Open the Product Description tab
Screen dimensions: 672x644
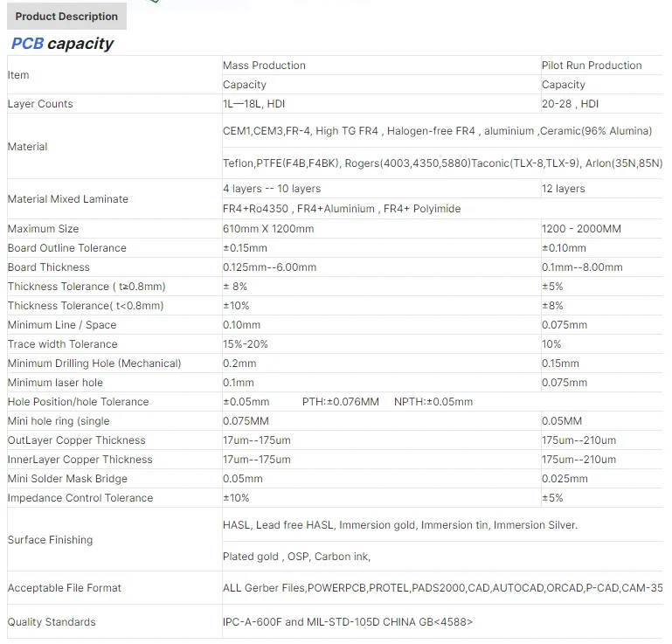(x=67, y=17)
